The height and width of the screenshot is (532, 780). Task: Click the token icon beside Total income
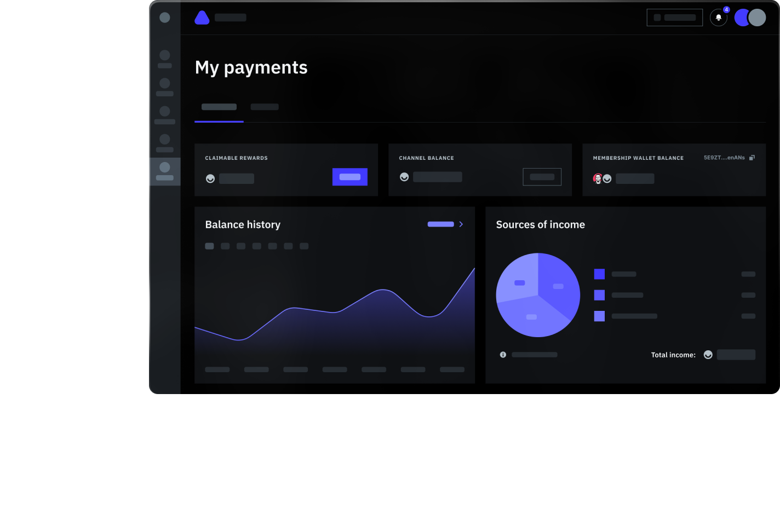(x=708, y=354)
